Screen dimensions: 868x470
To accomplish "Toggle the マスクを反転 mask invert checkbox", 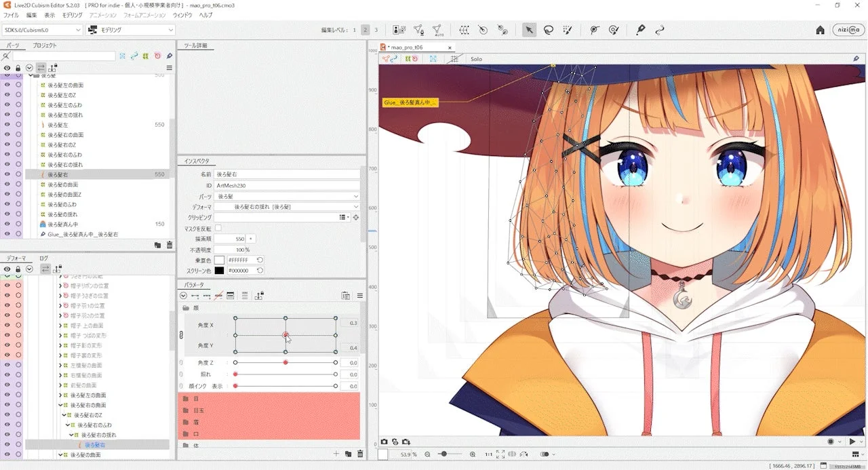I will coord(217,228).
